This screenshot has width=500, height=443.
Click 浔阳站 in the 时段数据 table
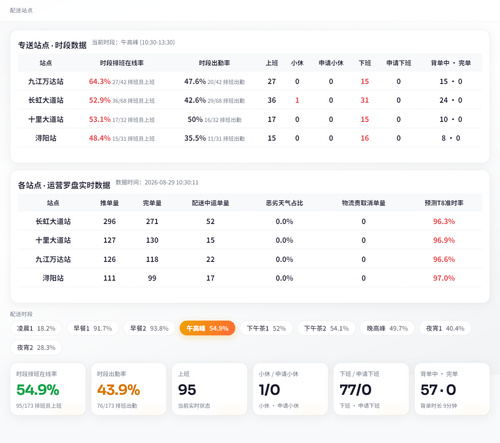[46, 138]
